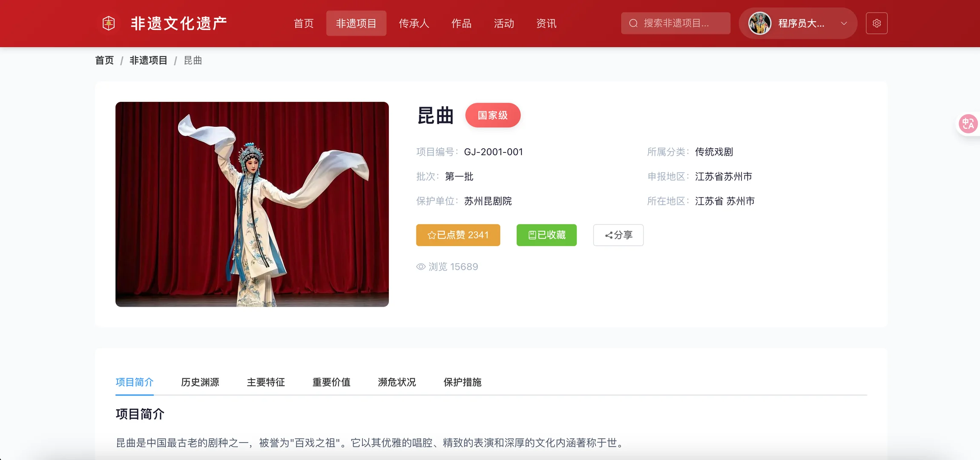
Task: Open the 资讯 navigation menu item
Action: tap(546, 23)
